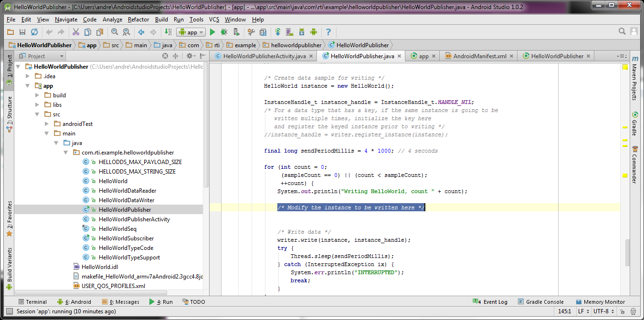The image size is (644, 320).
Task: Open the Refactor menu
Action: click(138, 20)
